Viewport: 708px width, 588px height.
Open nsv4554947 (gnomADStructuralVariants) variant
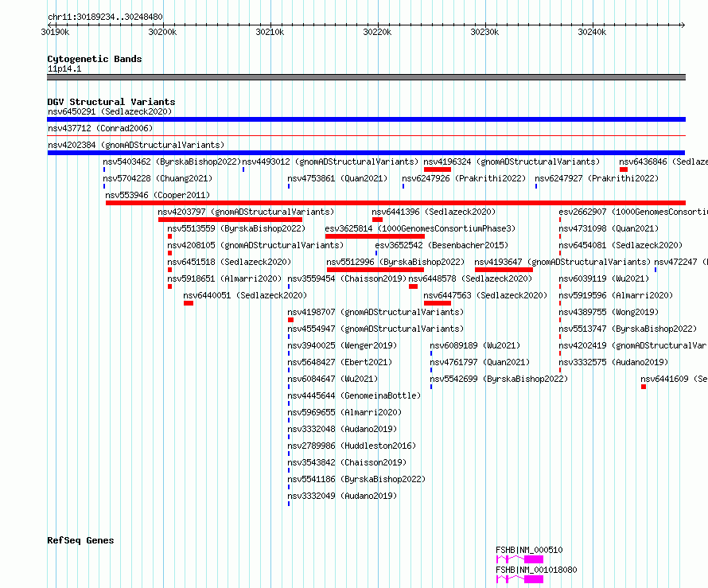(375, 329)
